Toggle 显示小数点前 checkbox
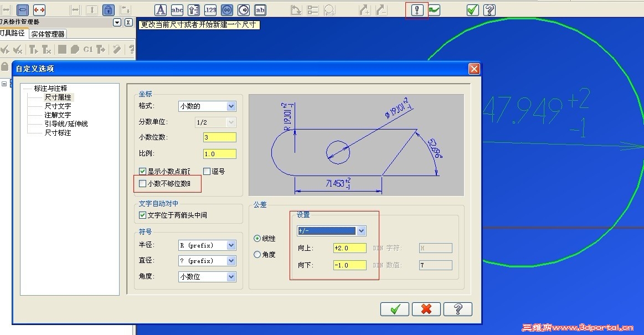This screenshot has height=335, width=644. (x=142, y=171)
